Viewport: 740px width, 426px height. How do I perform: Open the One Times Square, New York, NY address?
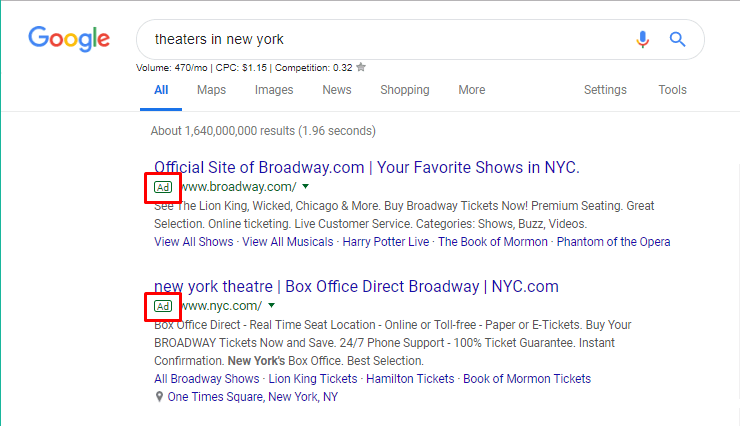coord(252,397)
